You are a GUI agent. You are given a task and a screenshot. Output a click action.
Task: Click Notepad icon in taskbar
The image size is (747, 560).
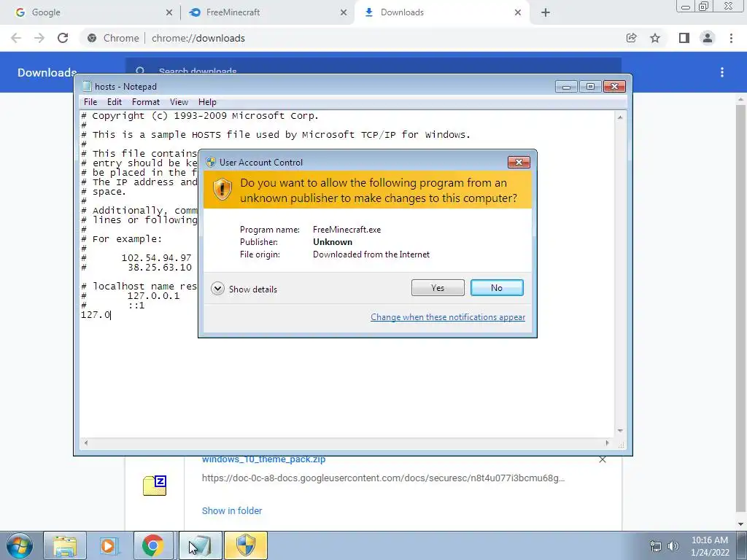coord(201,545)
